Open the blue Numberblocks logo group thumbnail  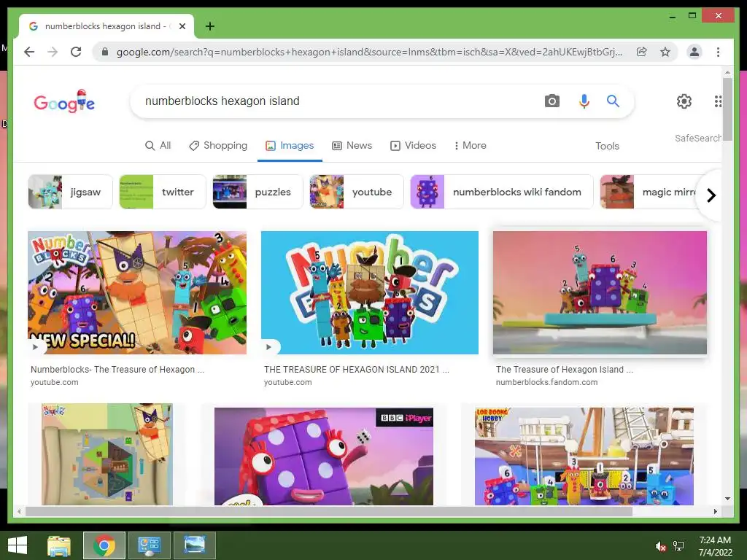pyautogui.click(x=370, y=292)
